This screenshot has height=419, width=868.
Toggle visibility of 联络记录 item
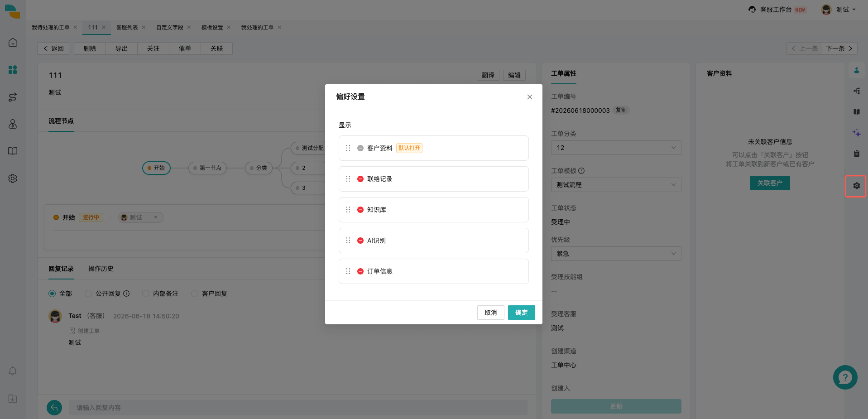click(360, 179)
